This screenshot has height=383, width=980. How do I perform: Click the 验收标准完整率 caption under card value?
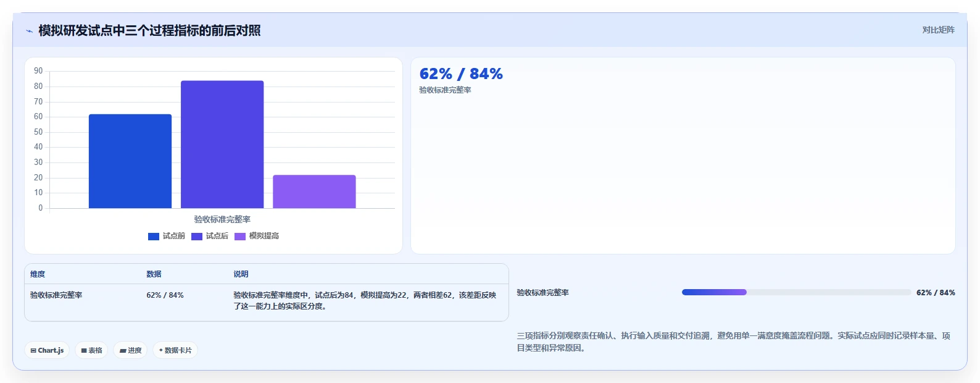[x=445, y=90]
